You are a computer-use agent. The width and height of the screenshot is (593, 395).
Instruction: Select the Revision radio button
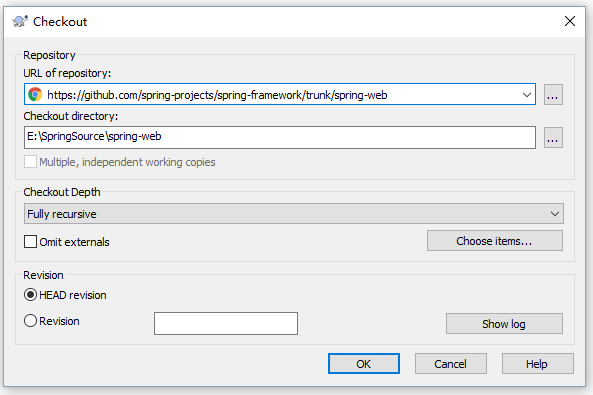[x=30, y=321]
